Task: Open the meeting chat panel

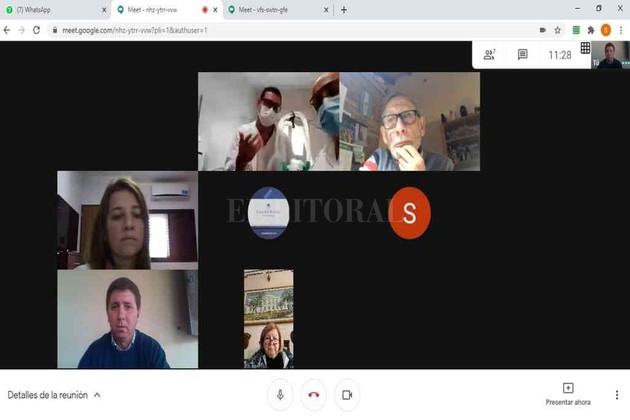Action: tap(522, 55)
